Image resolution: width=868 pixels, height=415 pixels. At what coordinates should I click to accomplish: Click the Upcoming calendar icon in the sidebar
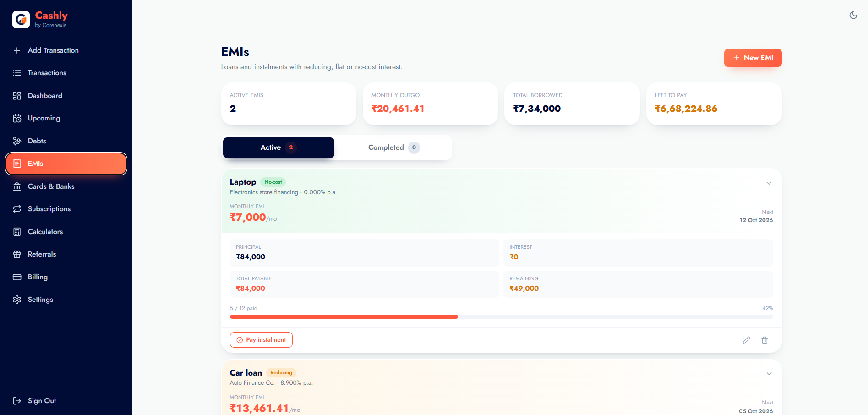(x=17, y=118)
